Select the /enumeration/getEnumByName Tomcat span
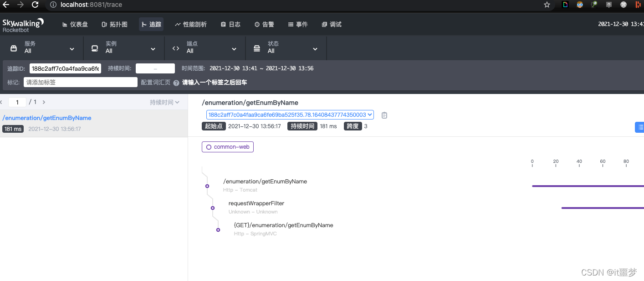Viewport: 644px width, 281px height. (265, 181)
